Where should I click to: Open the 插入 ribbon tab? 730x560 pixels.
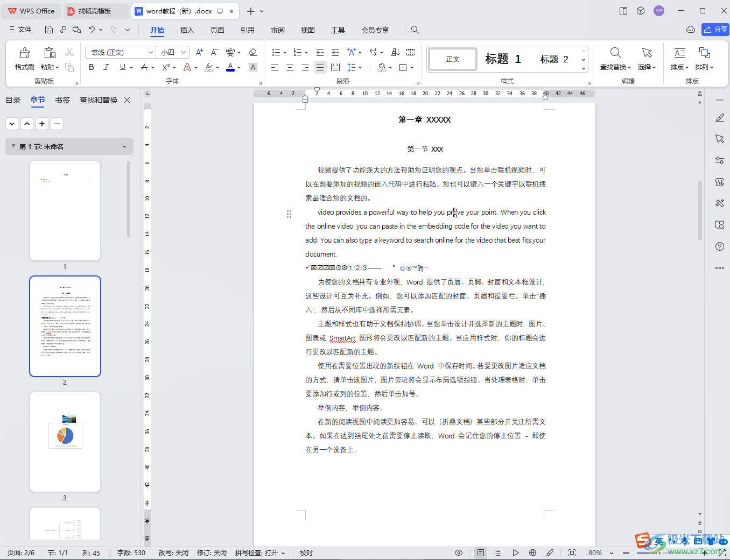pos(187,30)
